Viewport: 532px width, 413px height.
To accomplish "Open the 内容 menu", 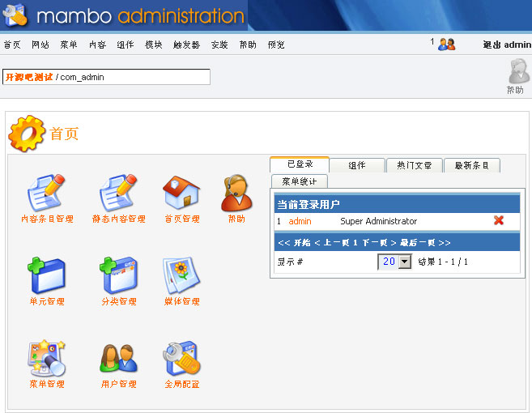I will tap(97, 45).
